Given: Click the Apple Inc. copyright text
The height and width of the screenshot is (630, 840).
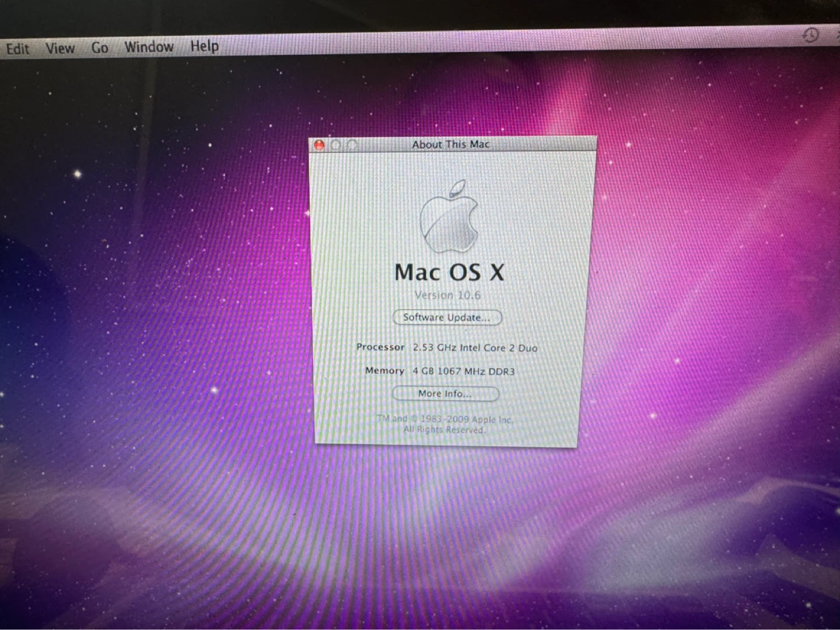Looking at the screenshot, I should [445, 424].
